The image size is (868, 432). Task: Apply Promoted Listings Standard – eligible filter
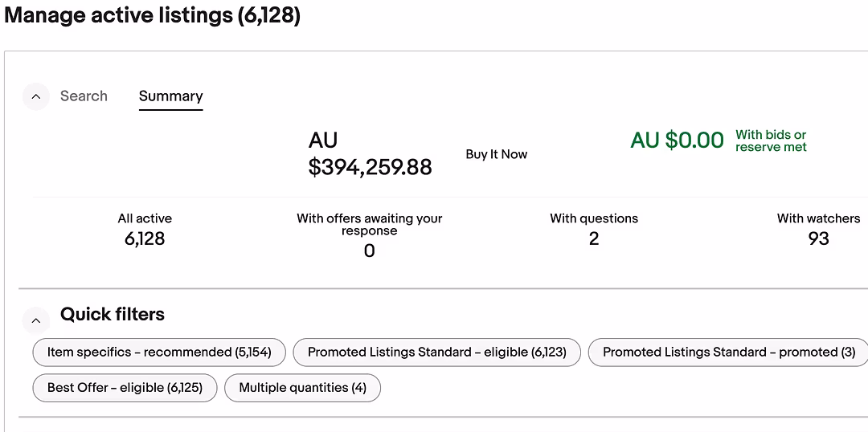coord(436,353)
